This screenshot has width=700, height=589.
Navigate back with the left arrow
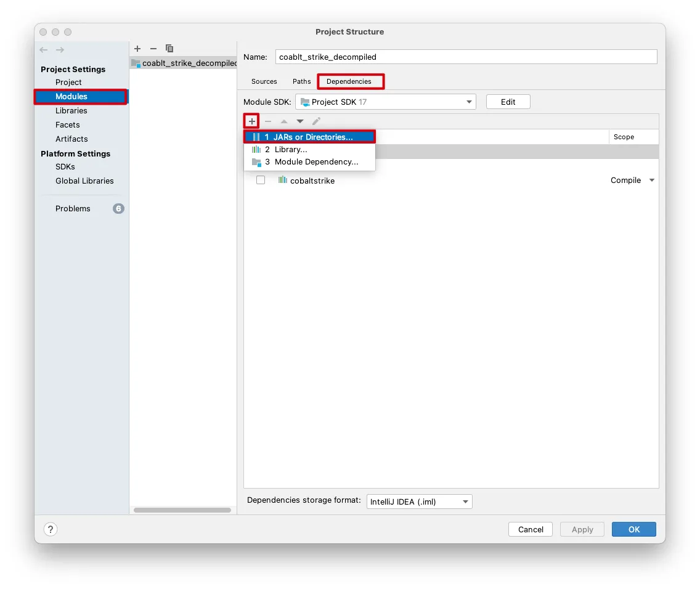44,50
